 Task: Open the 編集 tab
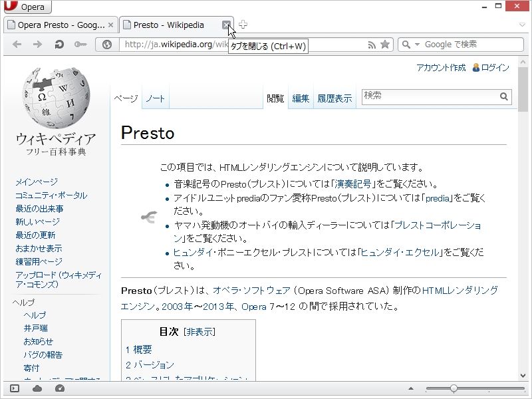click(301, 98)
